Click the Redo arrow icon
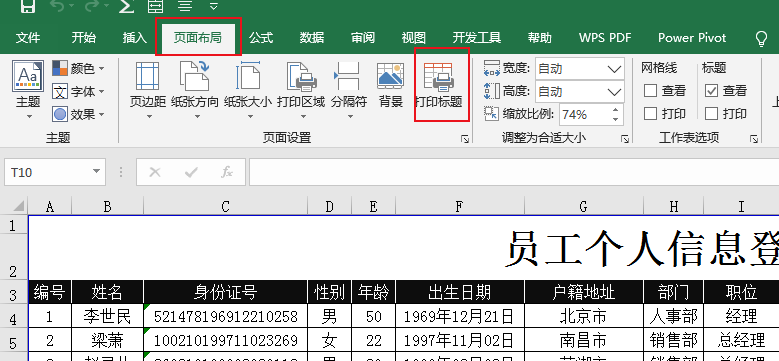 coord(92,5)
